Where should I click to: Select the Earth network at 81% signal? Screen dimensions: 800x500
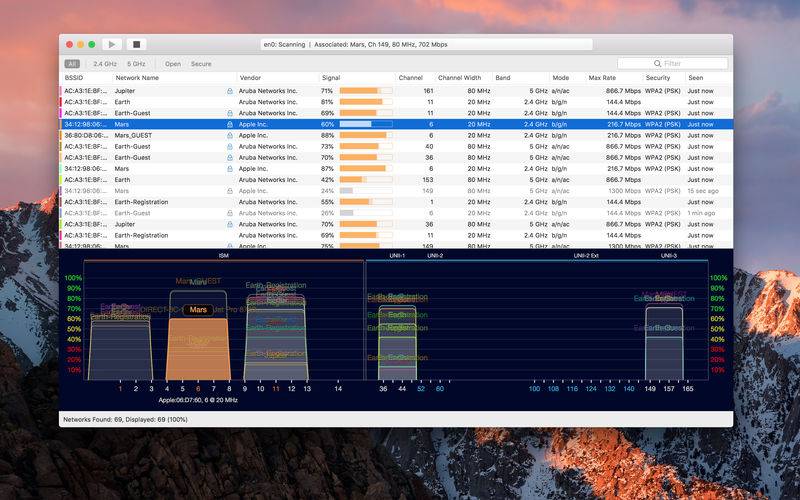[396, 102]
